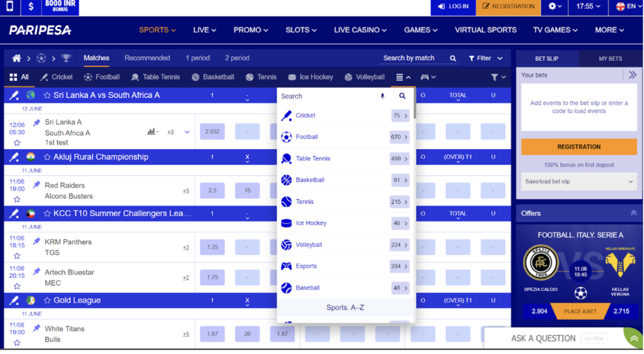Pin the KRM Panthers match
Viewport: 644px width, 354px height.
(36, 241)
